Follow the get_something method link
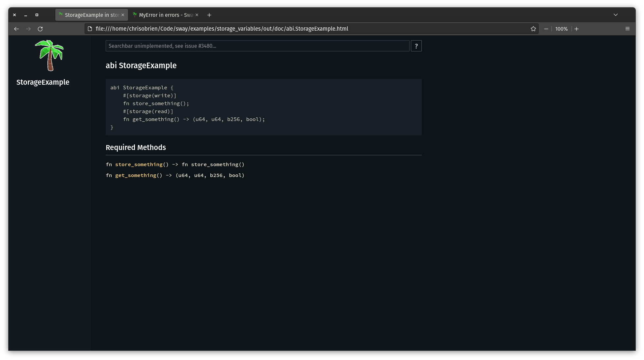The image size is (644, 360). click(136, 175)
